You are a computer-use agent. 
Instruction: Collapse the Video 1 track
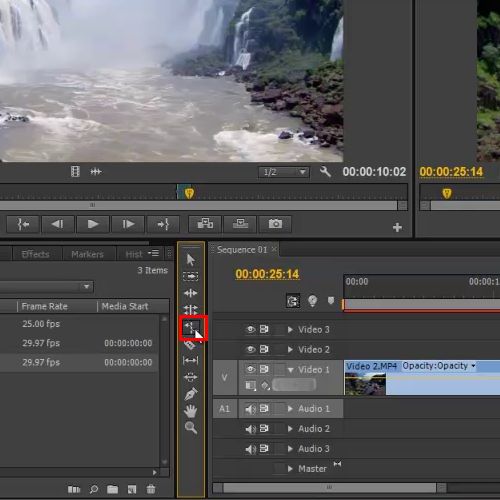coord(290,370)
